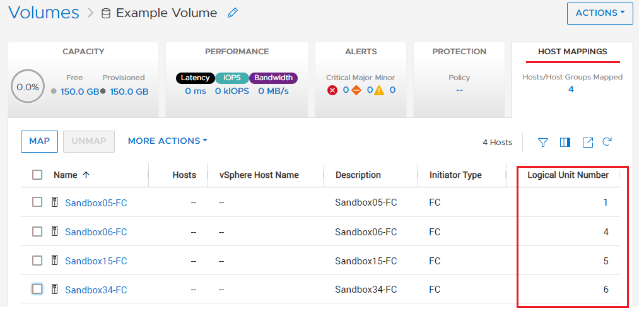Click the show/hide columns icon
The width and height of the screenshot is (644, 311).
point(565,143)
